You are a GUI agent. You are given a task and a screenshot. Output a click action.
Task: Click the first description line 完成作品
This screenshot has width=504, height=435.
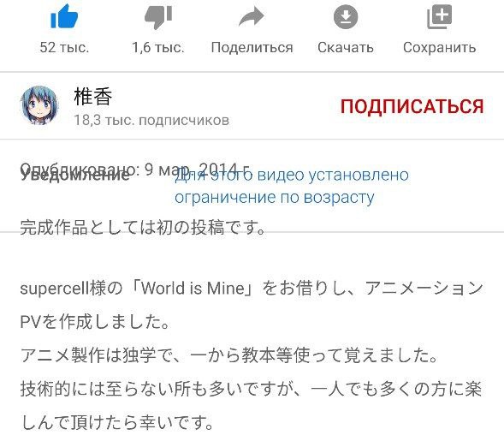143,227
